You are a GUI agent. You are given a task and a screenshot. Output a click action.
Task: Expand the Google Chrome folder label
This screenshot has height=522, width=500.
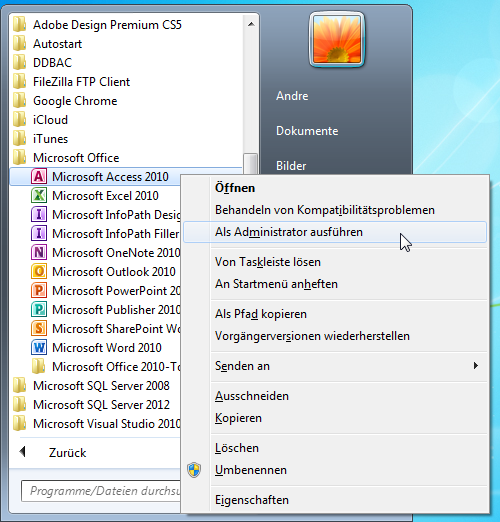click(x=75, y=101)
